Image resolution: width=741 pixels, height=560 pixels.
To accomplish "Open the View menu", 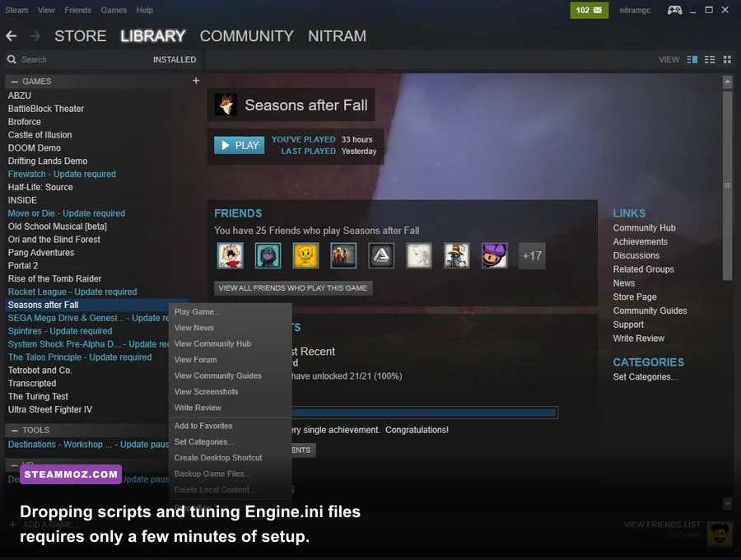I will 46,10.
